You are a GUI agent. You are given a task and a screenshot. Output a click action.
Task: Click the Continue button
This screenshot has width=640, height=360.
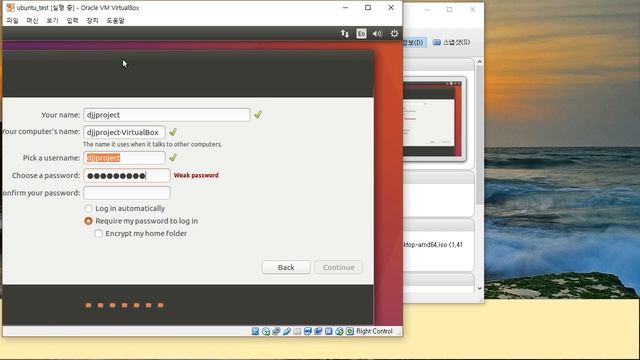click(339, 268)
